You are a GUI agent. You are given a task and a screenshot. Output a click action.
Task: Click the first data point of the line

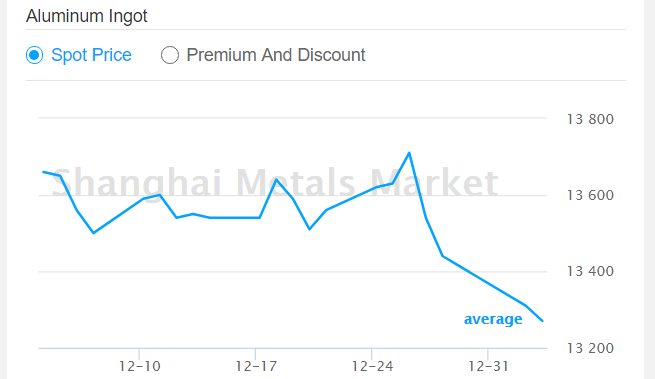43,172
